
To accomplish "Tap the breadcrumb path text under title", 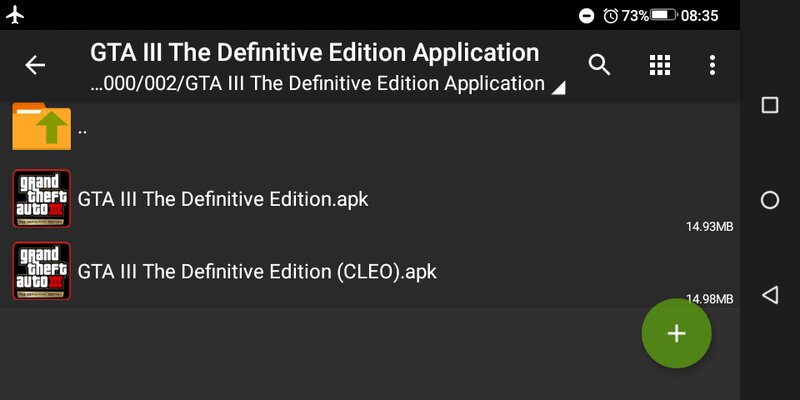I will pos(317,83).
